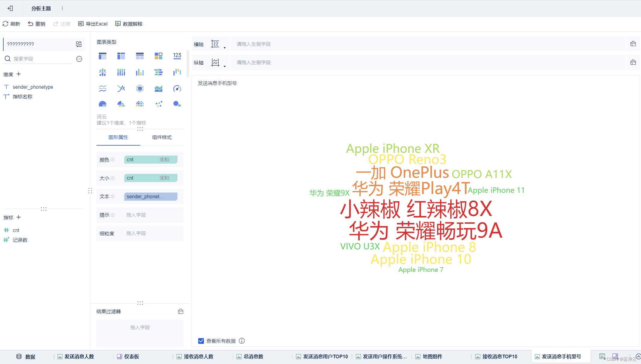Click the sender_phonet... field in 文本 row
Screen dimensions: 641x364
151,196
